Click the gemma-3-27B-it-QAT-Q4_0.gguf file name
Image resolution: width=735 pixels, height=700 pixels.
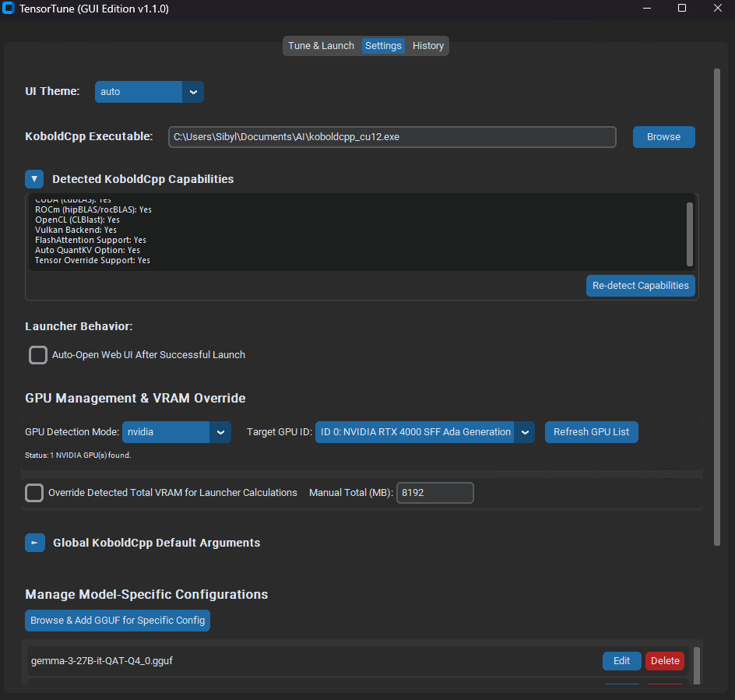pyautogui.click(x=102, y=661)
